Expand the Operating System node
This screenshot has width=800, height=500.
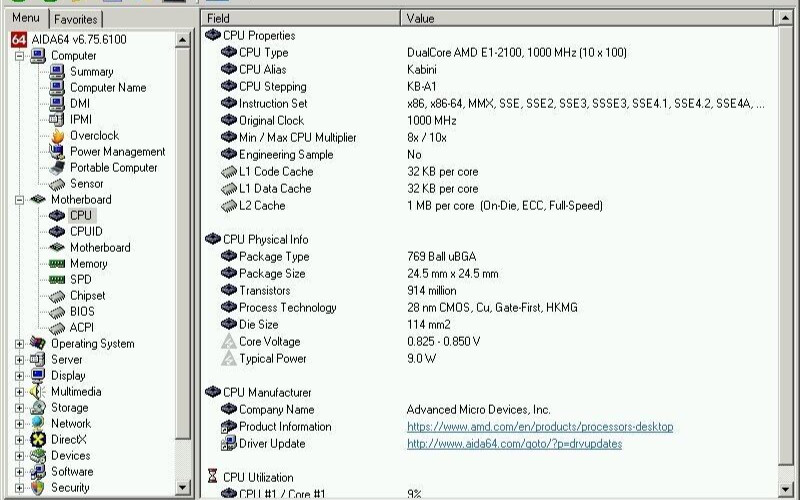(19, 344)
